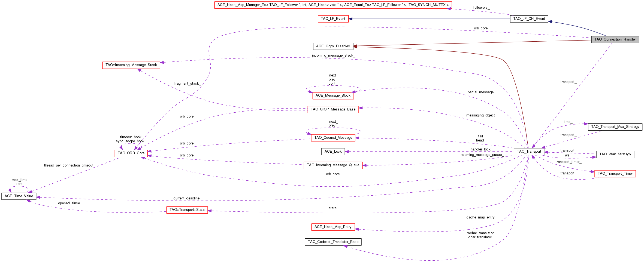Click the messaging_object_ edge label

482,115
